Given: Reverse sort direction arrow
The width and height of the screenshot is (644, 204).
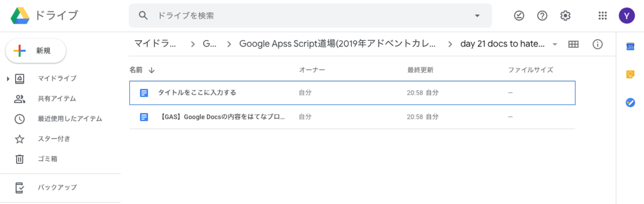Looking at the screenshot, I should (x=151, y=70).
